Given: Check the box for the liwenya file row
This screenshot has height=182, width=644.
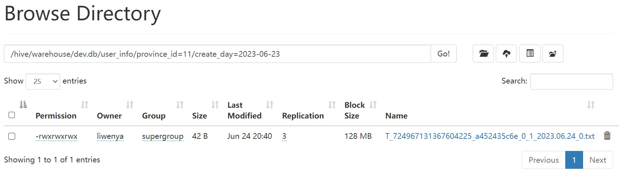Looking at the screenshot, I should point(12,136).
